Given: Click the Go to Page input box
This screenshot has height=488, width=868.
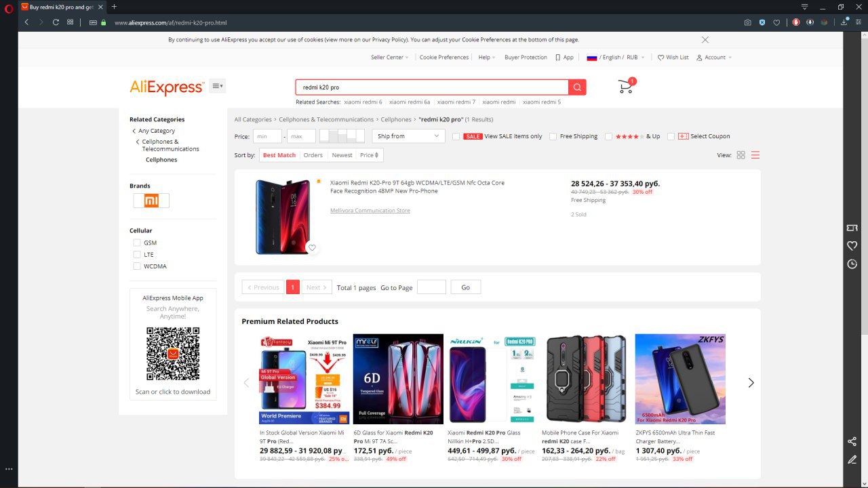Looking at the screenshot, I should coord(431,287).
